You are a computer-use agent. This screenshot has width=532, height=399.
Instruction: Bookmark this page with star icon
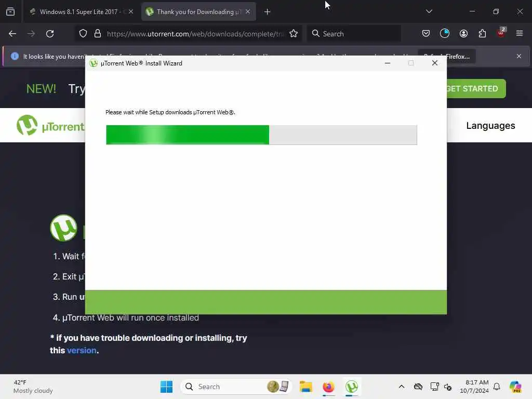[294, 34]
